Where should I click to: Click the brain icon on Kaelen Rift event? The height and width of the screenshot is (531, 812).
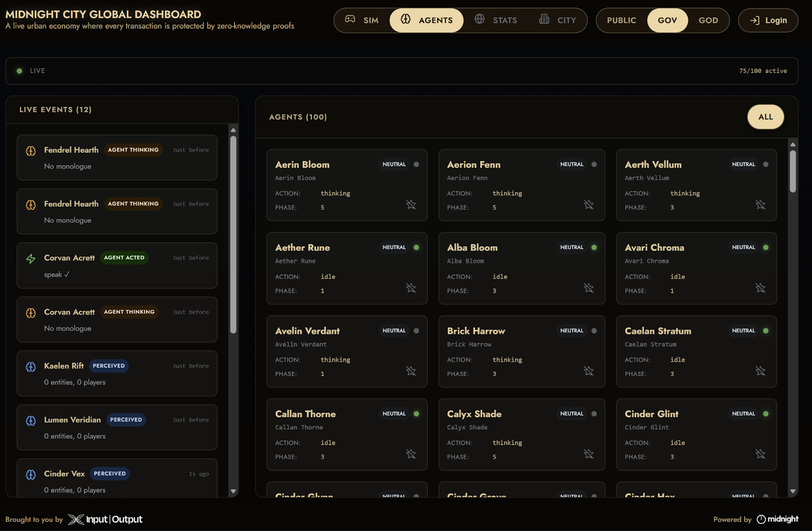click(x=31, y=367)
